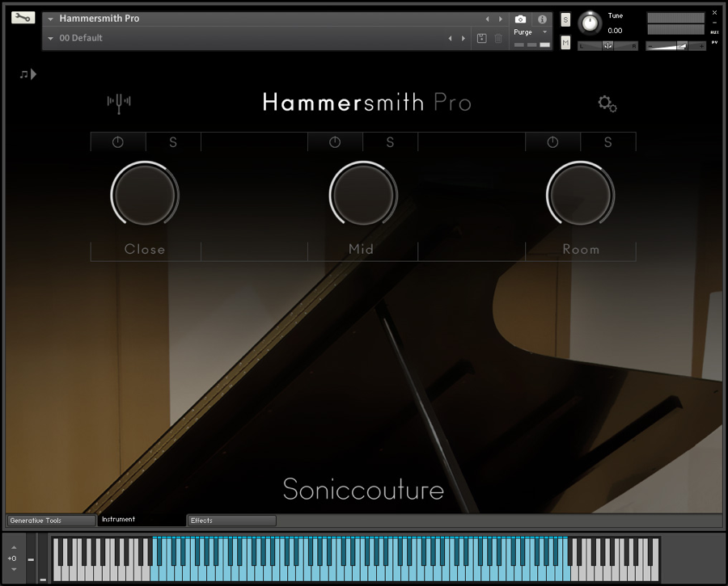Open the gears settings page icon

click(x=607, y=103)
